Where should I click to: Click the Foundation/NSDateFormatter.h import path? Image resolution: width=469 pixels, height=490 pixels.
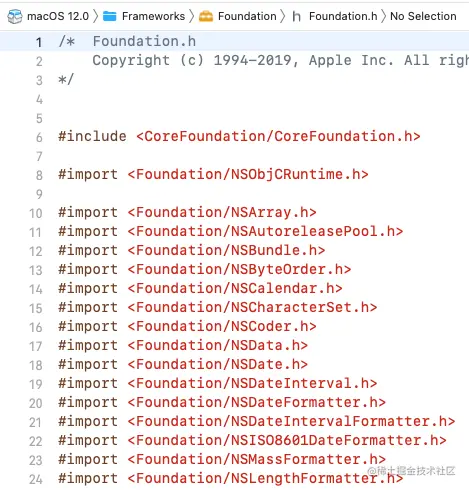256,402
